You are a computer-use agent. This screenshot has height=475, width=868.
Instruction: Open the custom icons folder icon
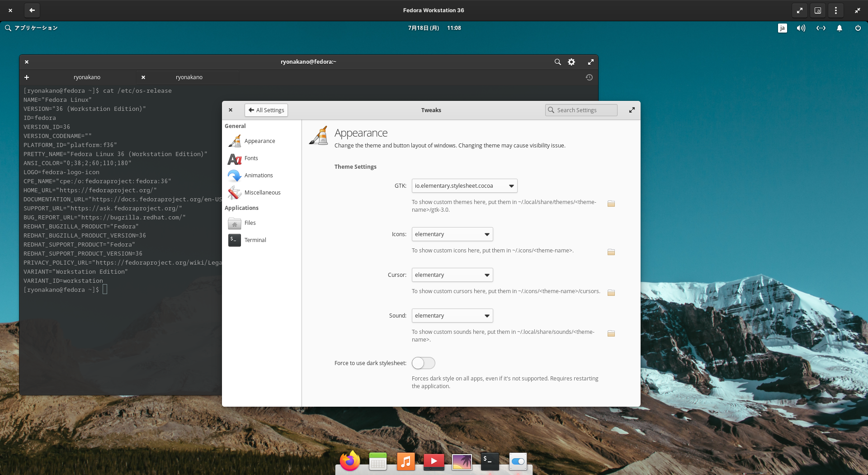pos(611,252)
